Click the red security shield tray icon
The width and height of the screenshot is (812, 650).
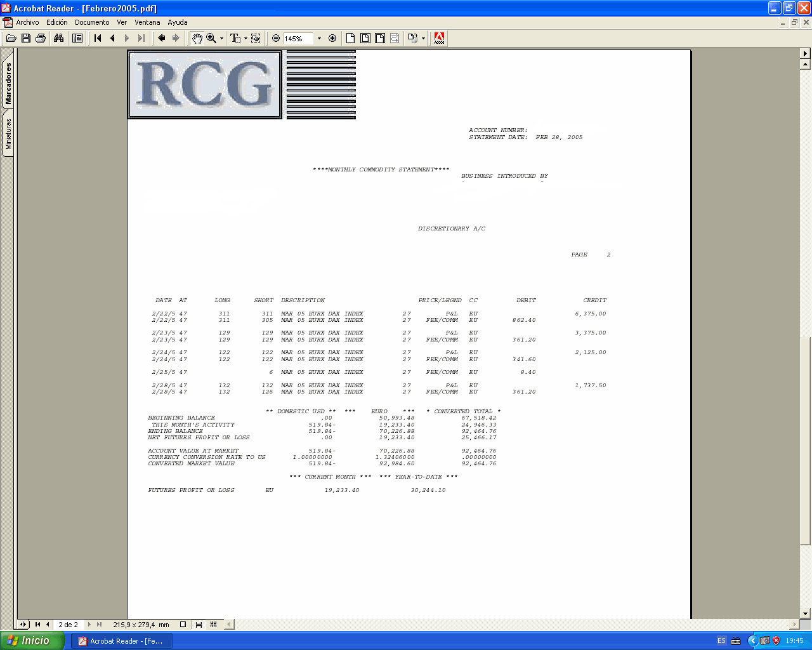coord(776,641)
